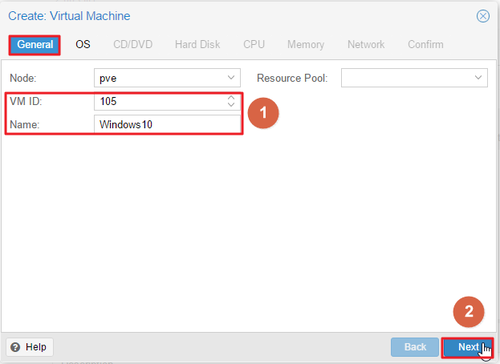Increase VM ID with up spinner arrow

pos(231,97)
